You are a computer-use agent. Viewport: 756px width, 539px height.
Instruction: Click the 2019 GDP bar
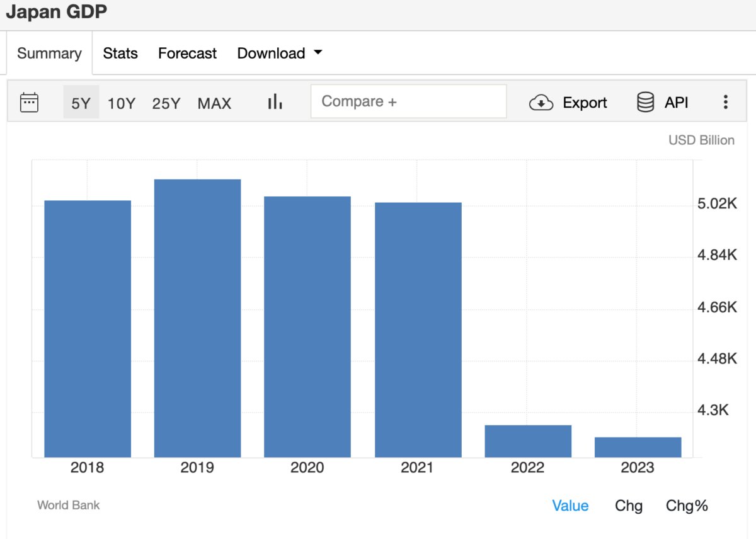coord(197,318)
